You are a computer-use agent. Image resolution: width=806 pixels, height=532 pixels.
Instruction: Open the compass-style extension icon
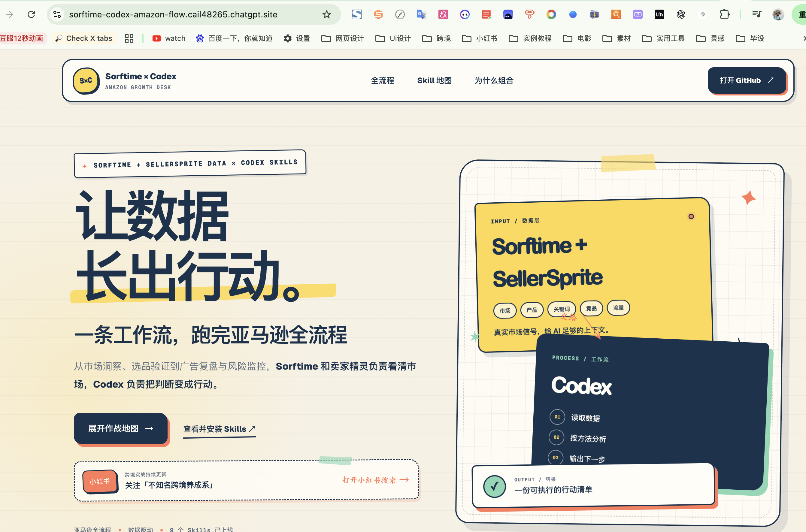tap(400, 14)
